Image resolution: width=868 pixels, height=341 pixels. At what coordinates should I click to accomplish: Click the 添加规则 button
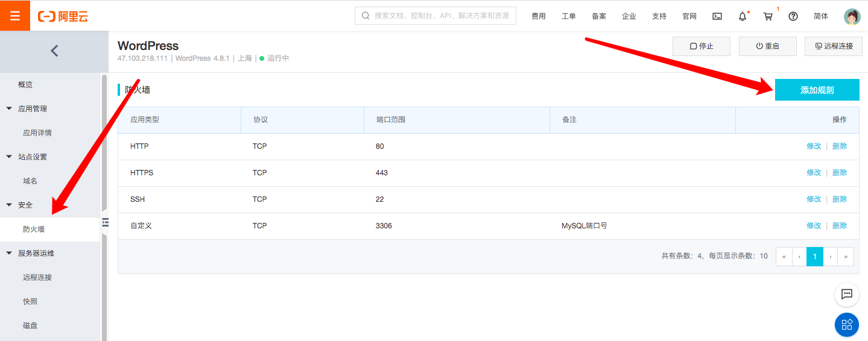click(817, 90)
